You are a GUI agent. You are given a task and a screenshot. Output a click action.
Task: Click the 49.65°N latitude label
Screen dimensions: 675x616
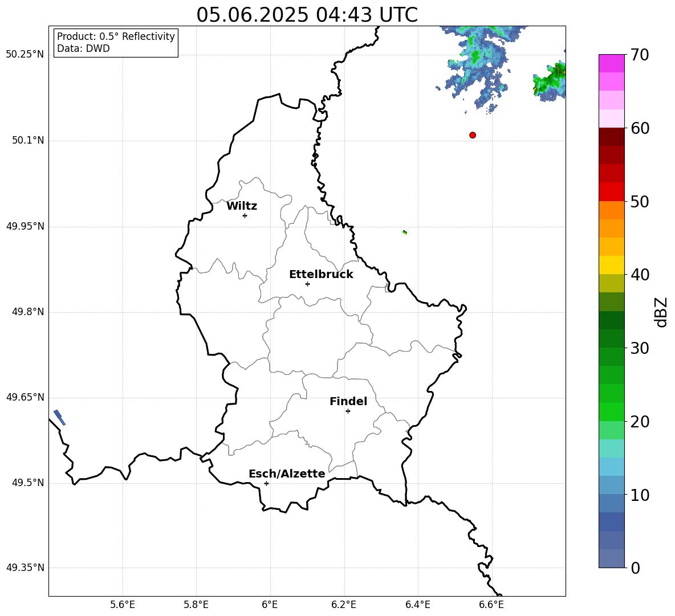[25, 397]
